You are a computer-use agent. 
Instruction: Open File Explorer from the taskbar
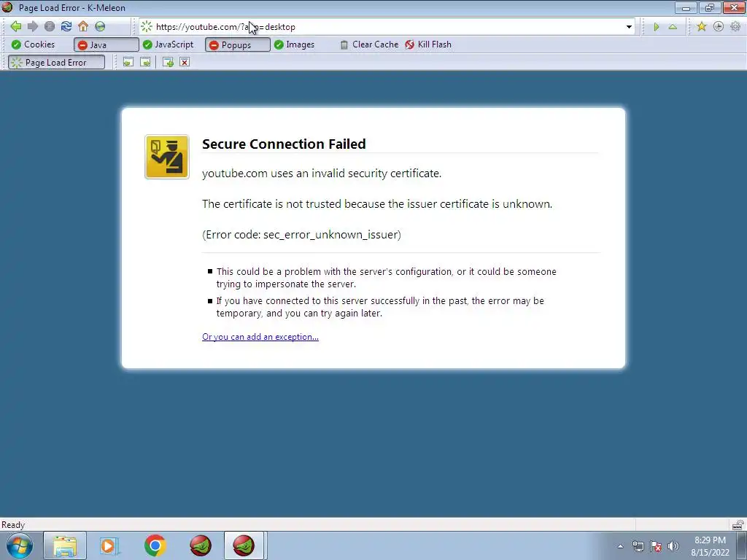65,545
